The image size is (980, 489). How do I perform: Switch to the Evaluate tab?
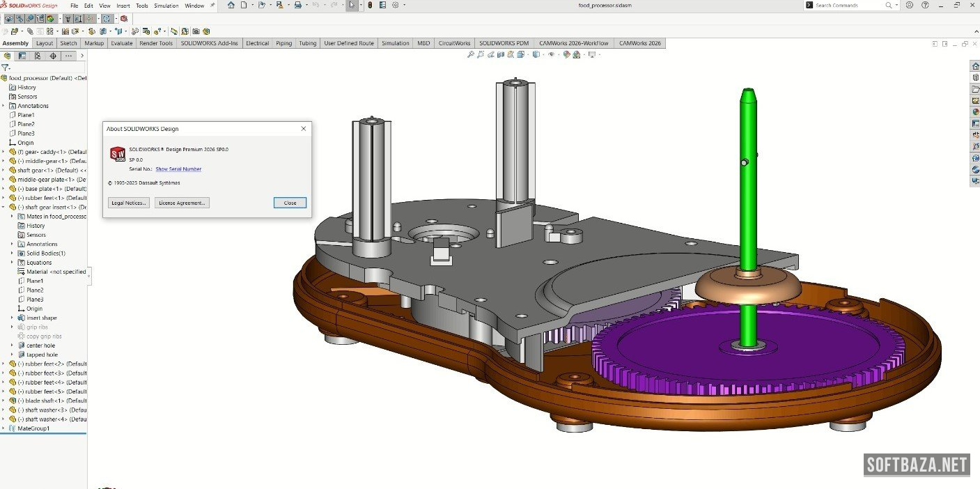pos(121,43)
